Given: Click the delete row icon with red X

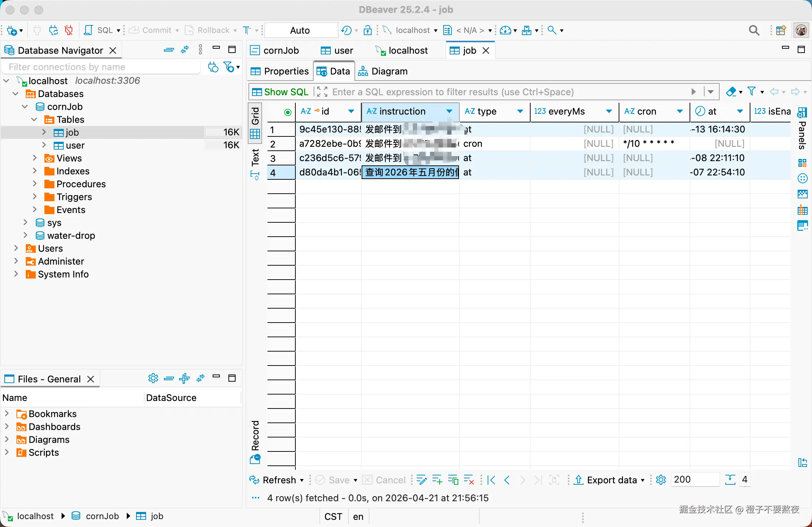Looking at the screenshot, I should coord(468,480).
